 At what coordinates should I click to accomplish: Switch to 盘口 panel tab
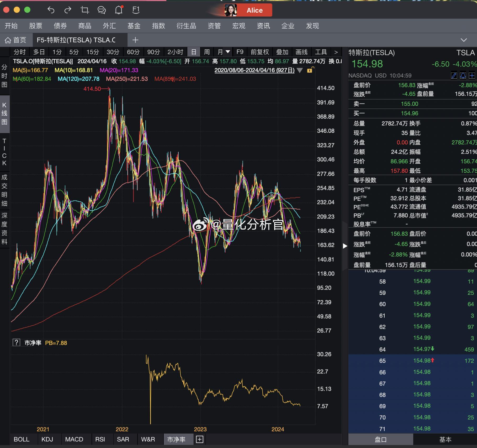[380, 440]
